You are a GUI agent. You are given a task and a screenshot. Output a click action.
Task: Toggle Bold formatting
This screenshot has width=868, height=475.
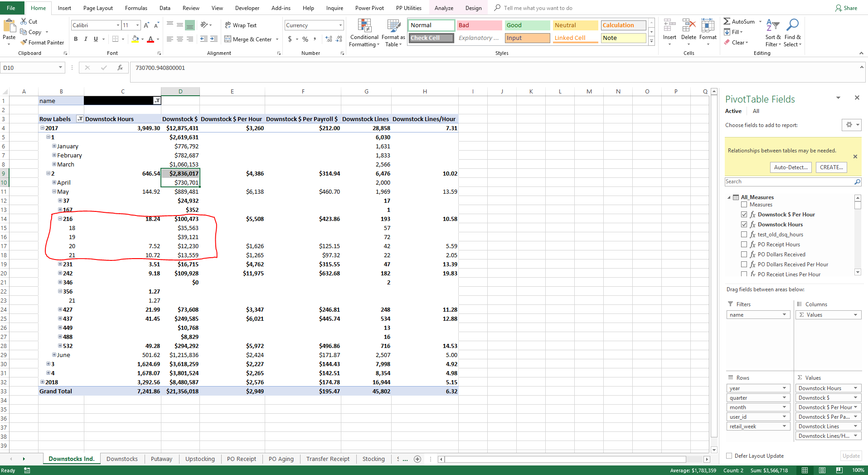(x=76, y=39)
